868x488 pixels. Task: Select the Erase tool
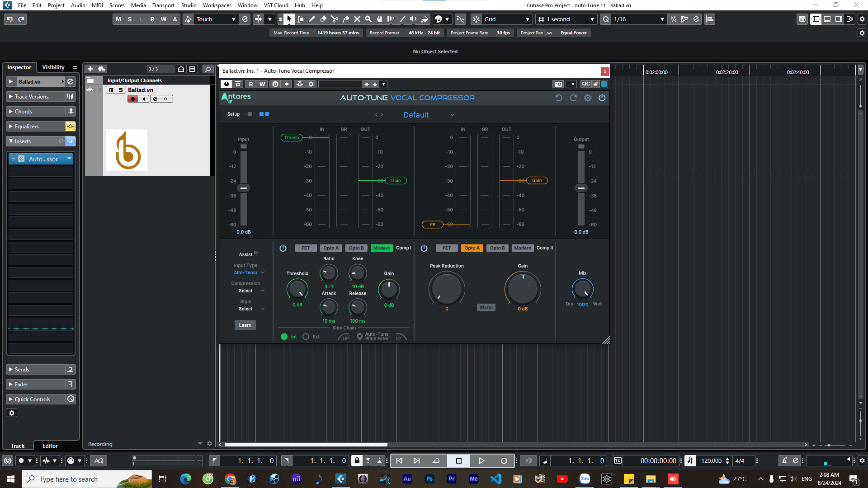(323, 19)
